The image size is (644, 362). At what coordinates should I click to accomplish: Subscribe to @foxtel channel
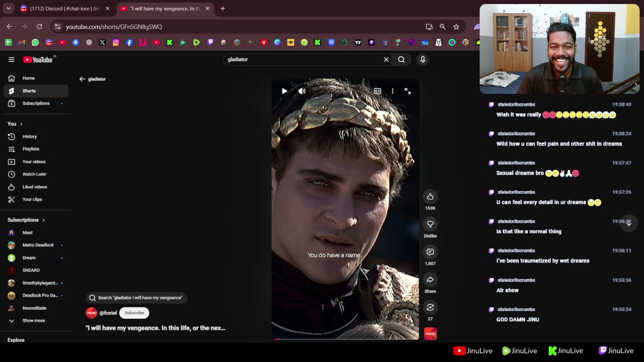(x=134, y=313)
